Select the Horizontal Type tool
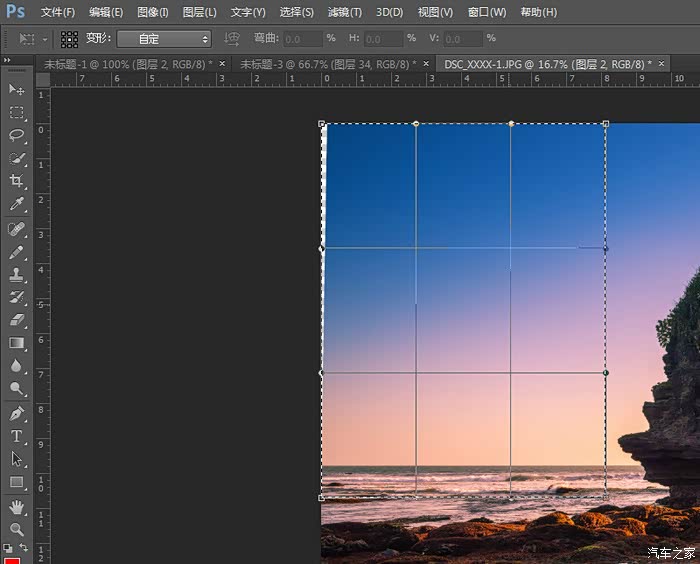Viewport: 700px width, 564px height. pos(17,436)
